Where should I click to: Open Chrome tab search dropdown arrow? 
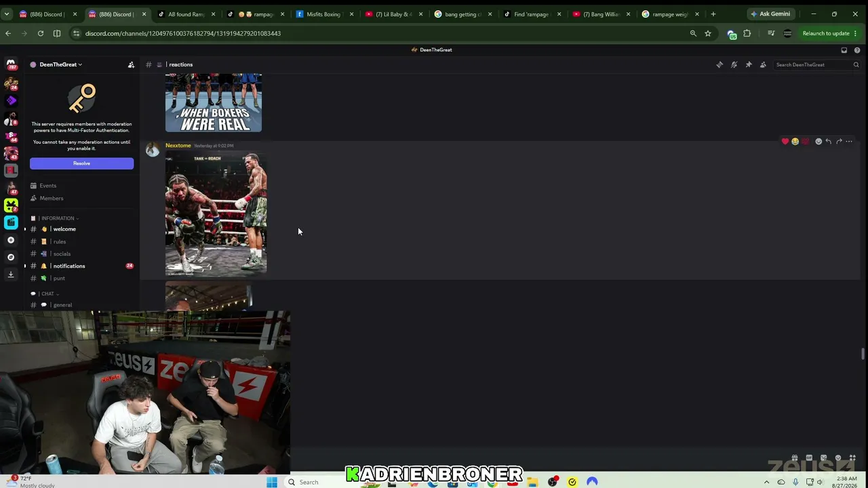7,14
